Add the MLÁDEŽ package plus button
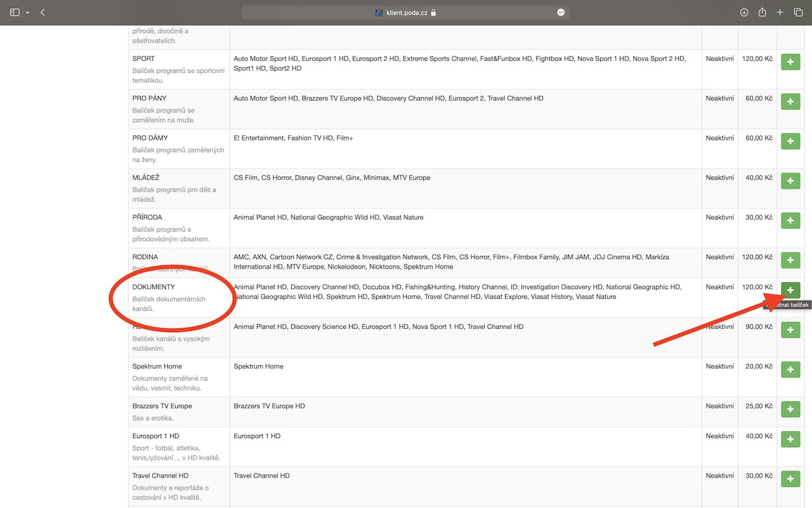This screenshot has width=812, height=508. tap(790, 181)
